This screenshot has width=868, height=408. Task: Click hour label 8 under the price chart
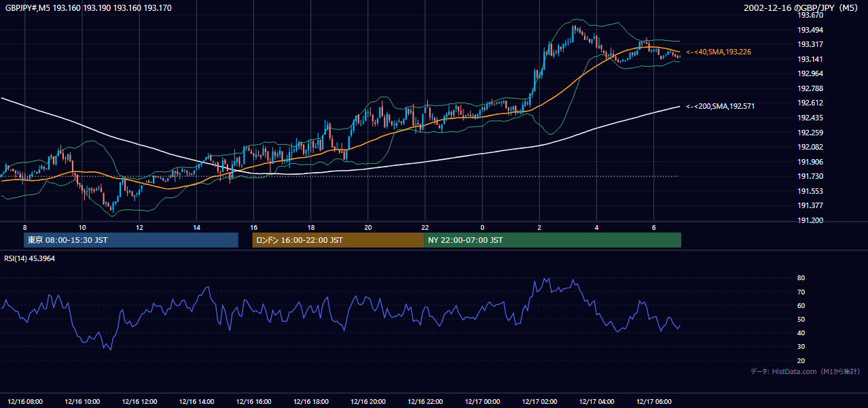tap(25, 227)
